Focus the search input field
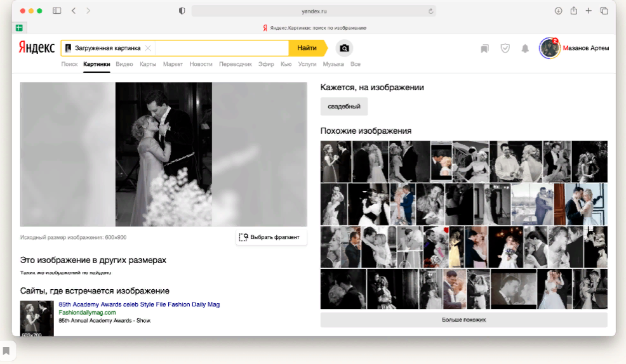The height and width of the screenshot is (364, 626). tap(222, 48)
